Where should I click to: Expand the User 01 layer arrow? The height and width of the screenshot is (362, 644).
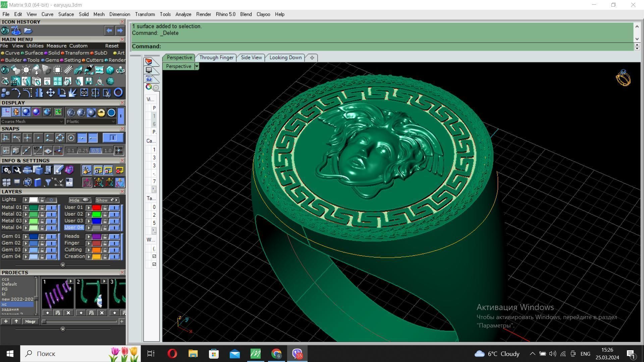coord(89,208)
